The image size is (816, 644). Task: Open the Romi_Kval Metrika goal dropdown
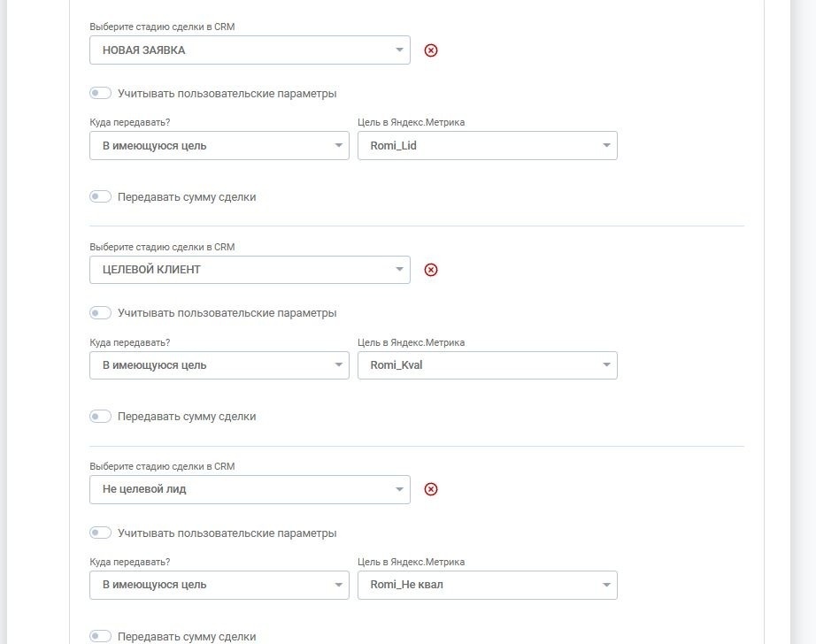pyautogui.click(x=487, y=365)
